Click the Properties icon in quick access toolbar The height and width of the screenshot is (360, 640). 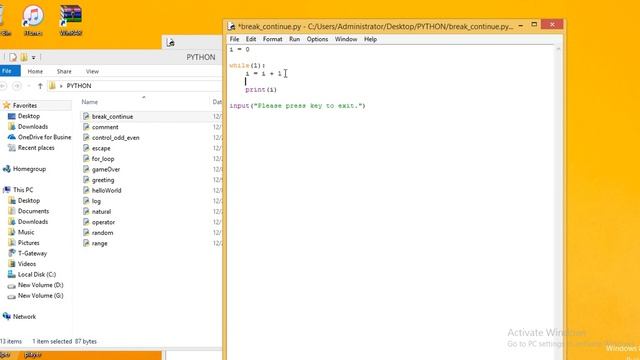pyautogui.click(x=13, y=57)
